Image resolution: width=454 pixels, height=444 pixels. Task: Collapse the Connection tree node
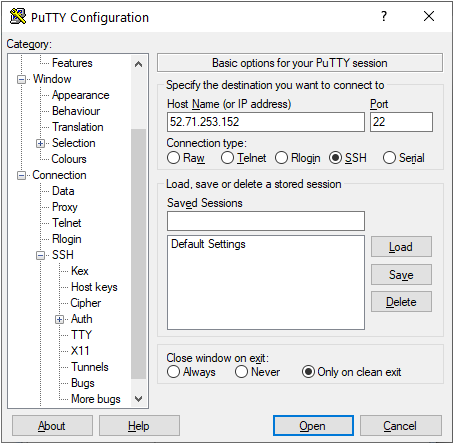pos(21,175)
